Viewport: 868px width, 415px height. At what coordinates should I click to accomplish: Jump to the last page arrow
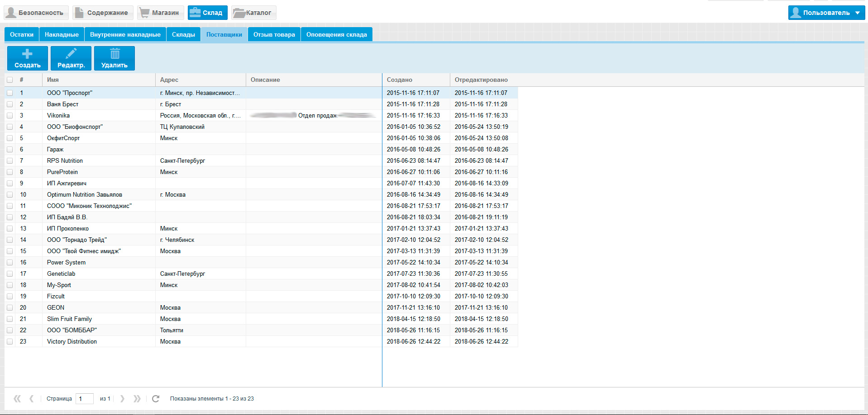pos(137,399)
